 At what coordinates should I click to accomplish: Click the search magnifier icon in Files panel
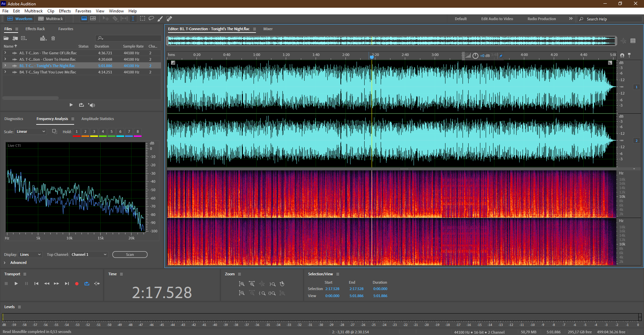pos(100,38)
